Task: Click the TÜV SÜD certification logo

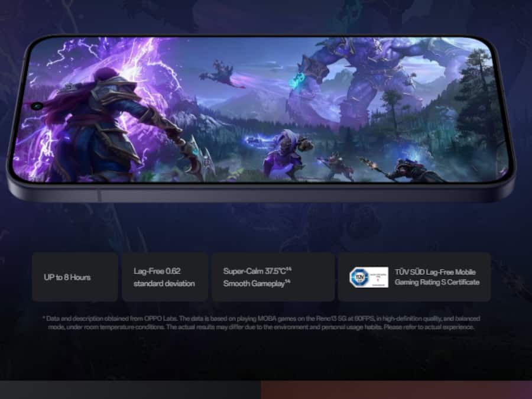Action: coord(360,277)
